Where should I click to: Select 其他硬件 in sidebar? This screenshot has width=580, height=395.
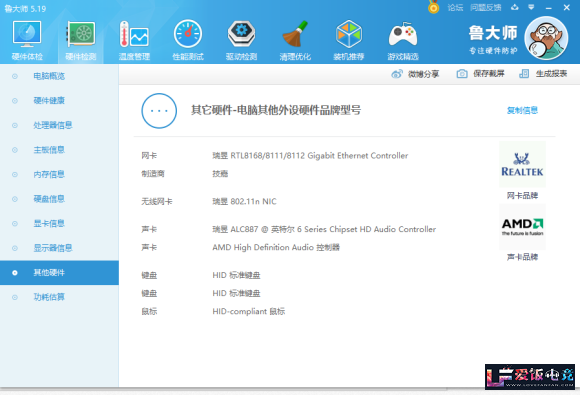[x=59, y=273]
